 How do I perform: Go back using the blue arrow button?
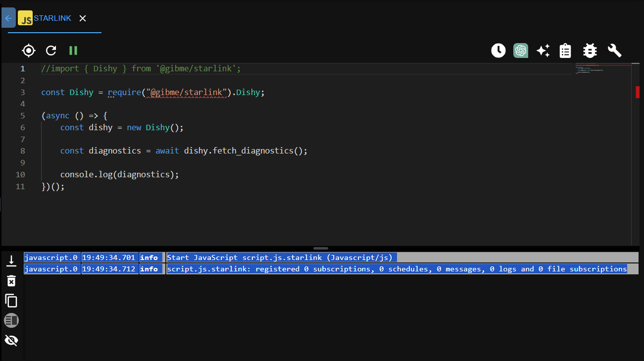(x=8, y=18)
